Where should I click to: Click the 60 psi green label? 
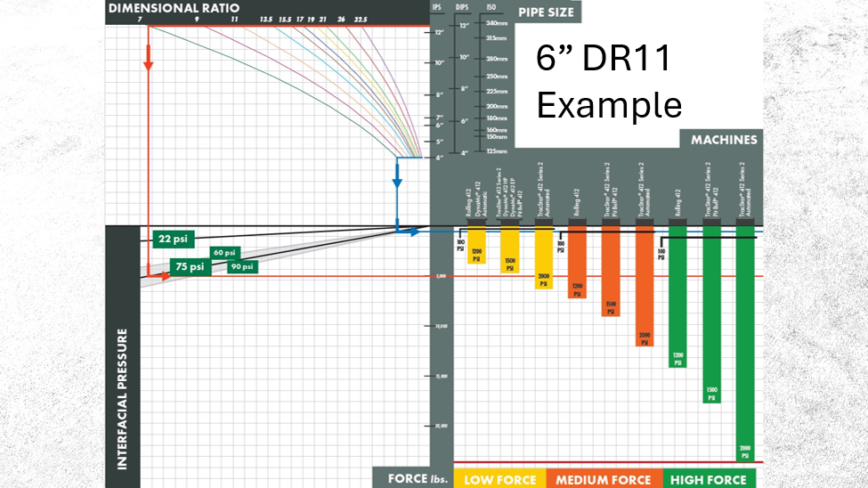pyautogui.click(x=224, y=253)
